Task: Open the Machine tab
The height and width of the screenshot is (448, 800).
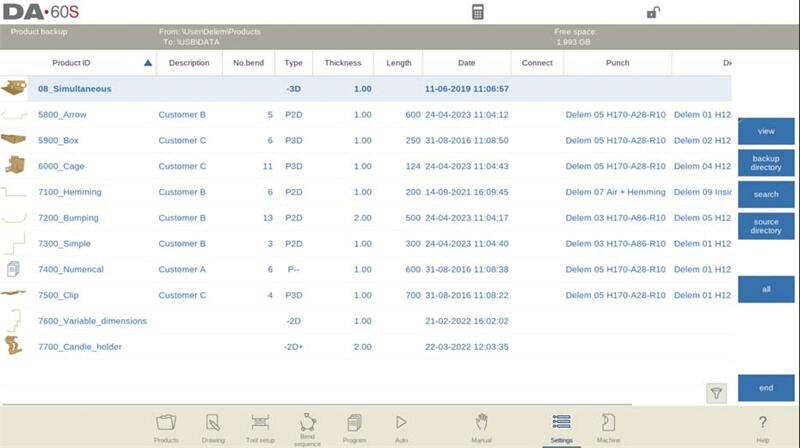Action: point(608,427)
